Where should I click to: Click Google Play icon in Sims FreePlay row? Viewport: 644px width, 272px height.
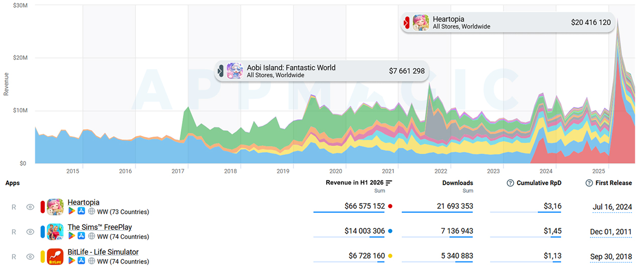coord(71,236)
